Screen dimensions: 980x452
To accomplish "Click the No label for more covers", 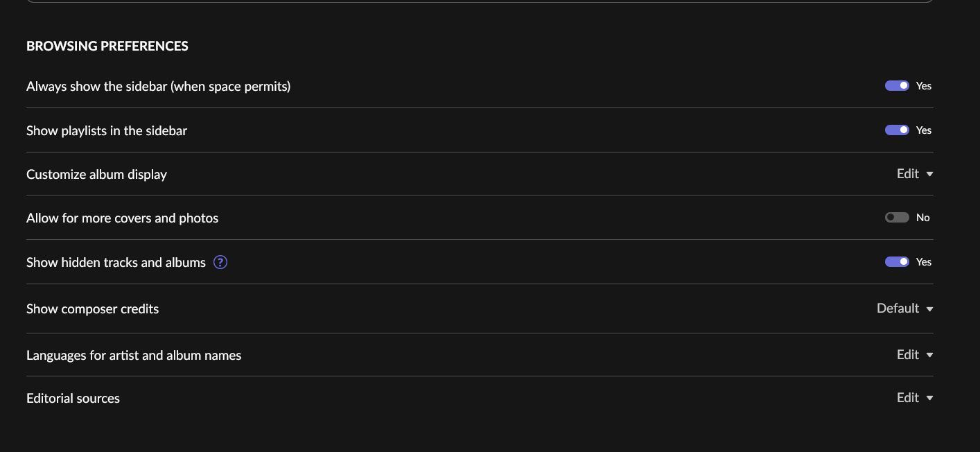I will point(922,218).
